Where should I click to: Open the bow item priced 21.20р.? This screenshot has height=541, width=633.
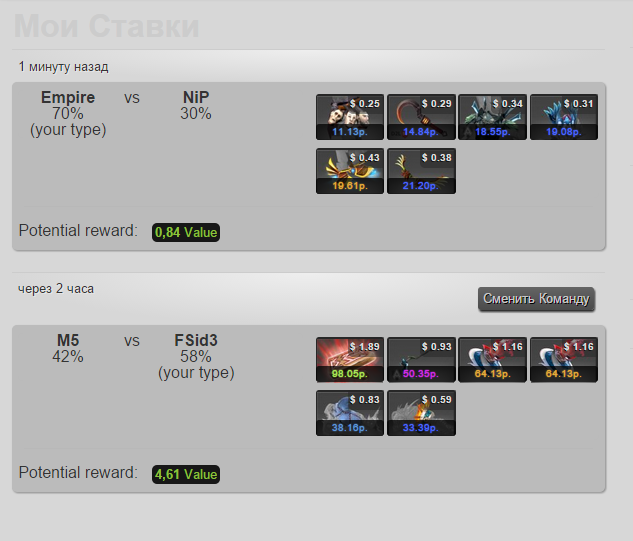(x=421, y=171)
